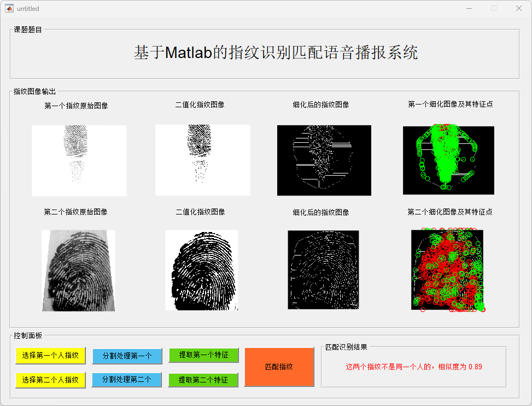The image size is (532, 406).
Task: Open the first thinned fingerprint image
Action: click(324, 160)
